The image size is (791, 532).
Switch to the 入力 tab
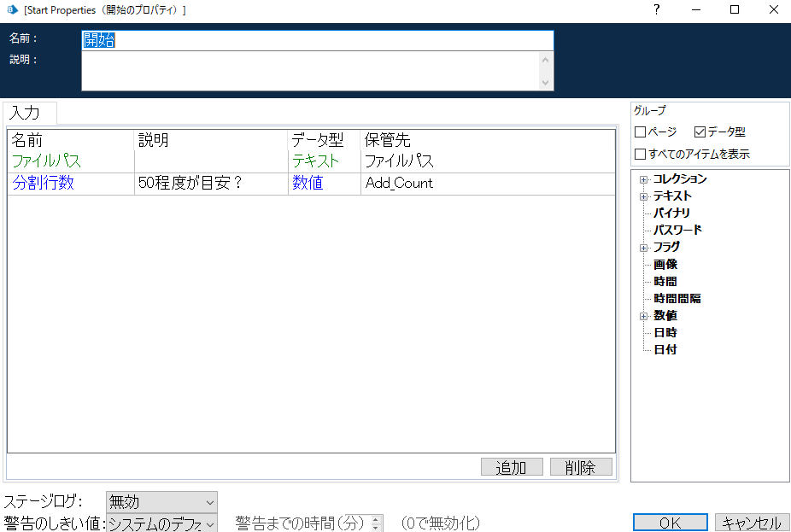tap(30, 113)
